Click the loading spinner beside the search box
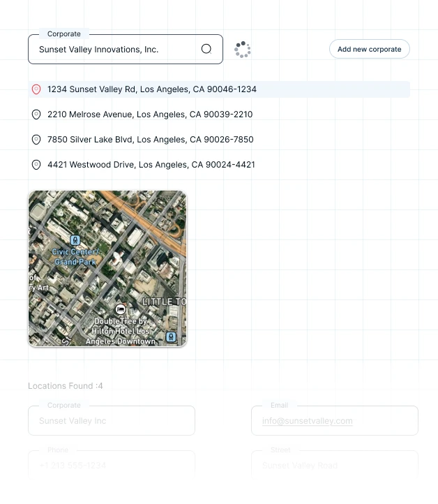Screen dimensions: 438x504 click(x=243, y=50)
